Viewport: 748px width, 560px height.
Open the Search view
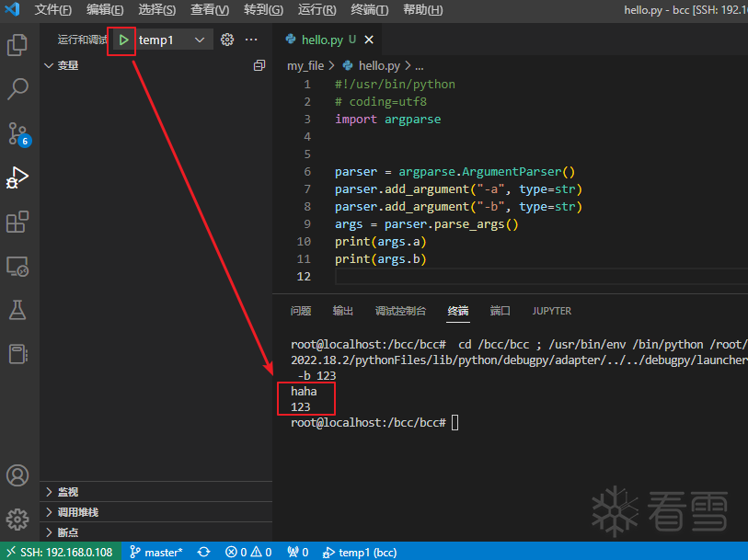tap(17, 89)
